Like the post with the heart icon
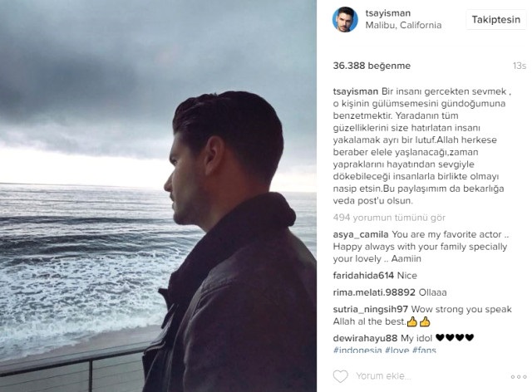 pos(340,376)
